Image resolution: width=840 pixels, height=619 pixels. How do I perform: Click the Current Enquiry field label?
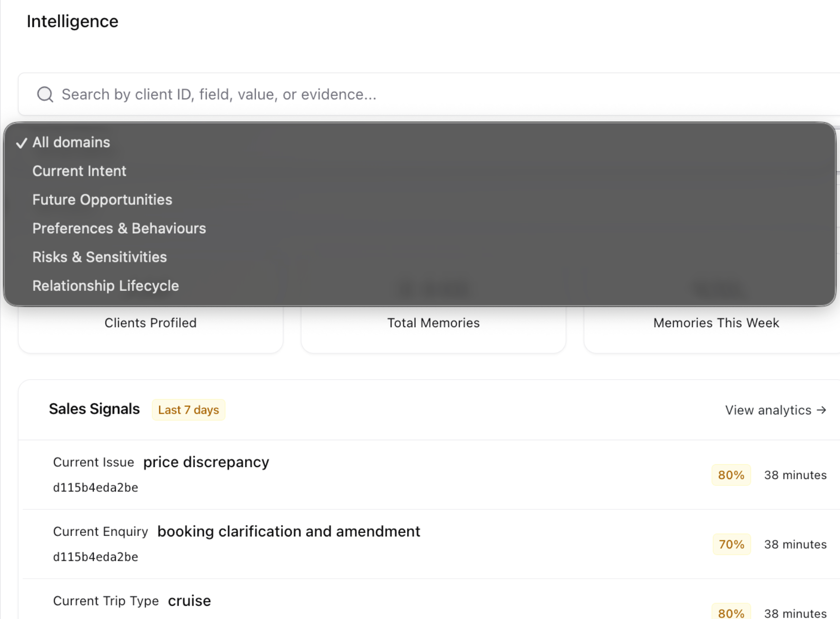(100, 532)
